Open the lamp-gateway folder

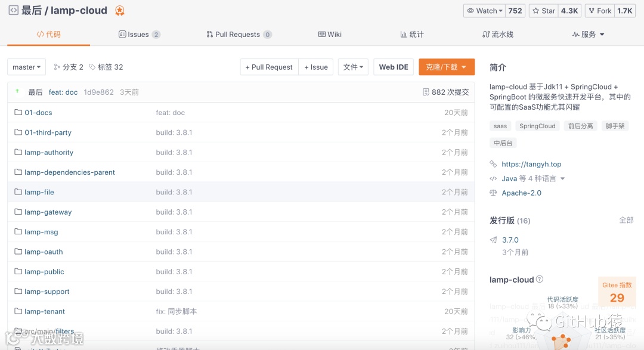[x=48, y=212]
